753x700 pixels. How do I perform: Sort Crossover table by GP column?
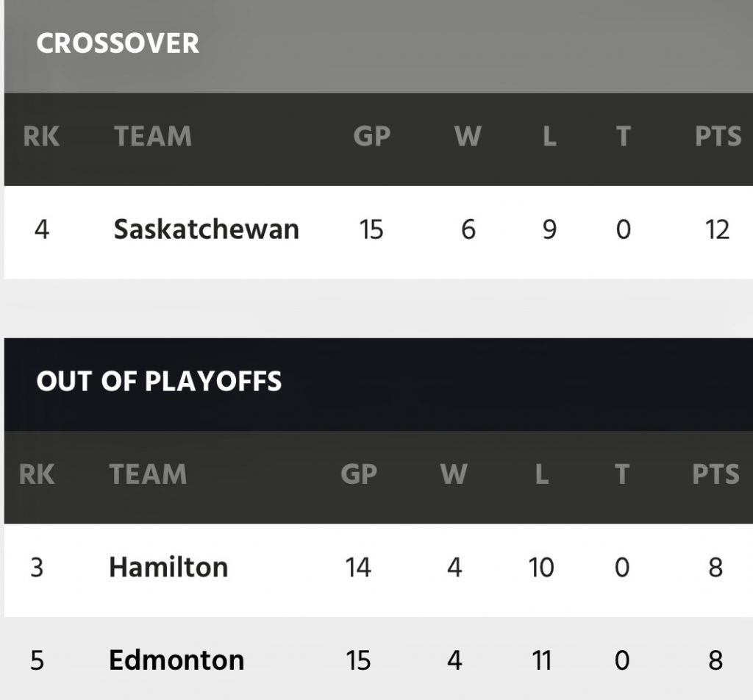tap(371, 137)
